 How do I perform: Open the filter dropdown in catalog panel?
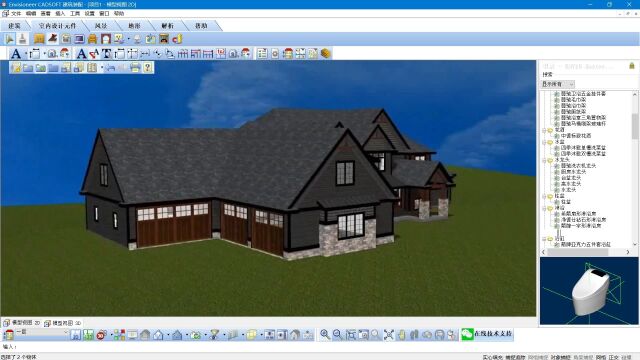pyautogui.click(x=558, y=84)
